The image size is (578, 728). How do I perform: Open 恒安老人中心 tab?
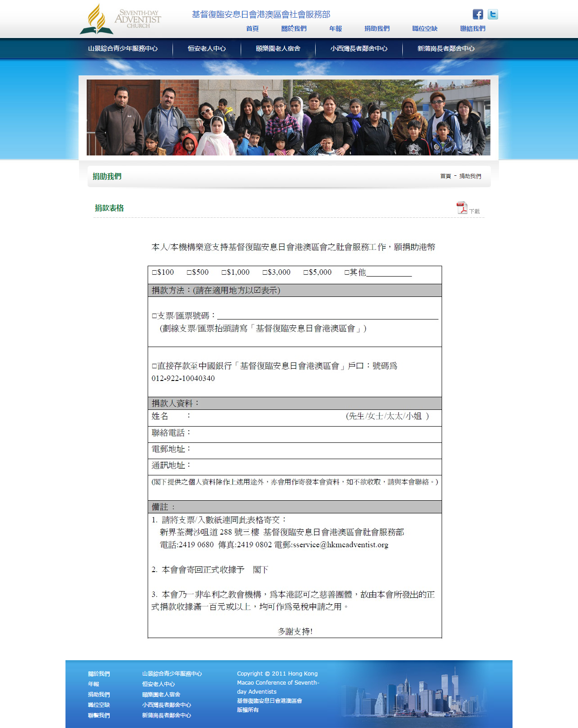click(x=207, y=48)
